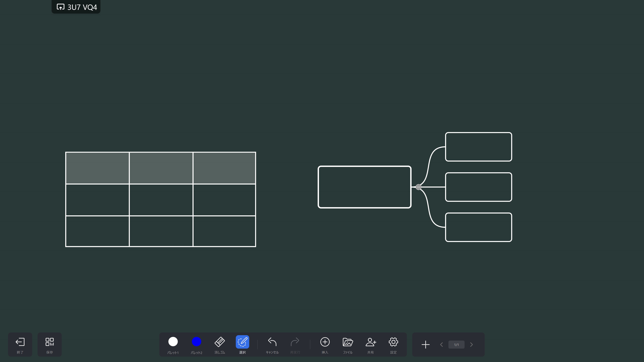The height and width of the screenshot is (362, 644).
Task: Go to next page arrow
Action: tap(471, 345)
